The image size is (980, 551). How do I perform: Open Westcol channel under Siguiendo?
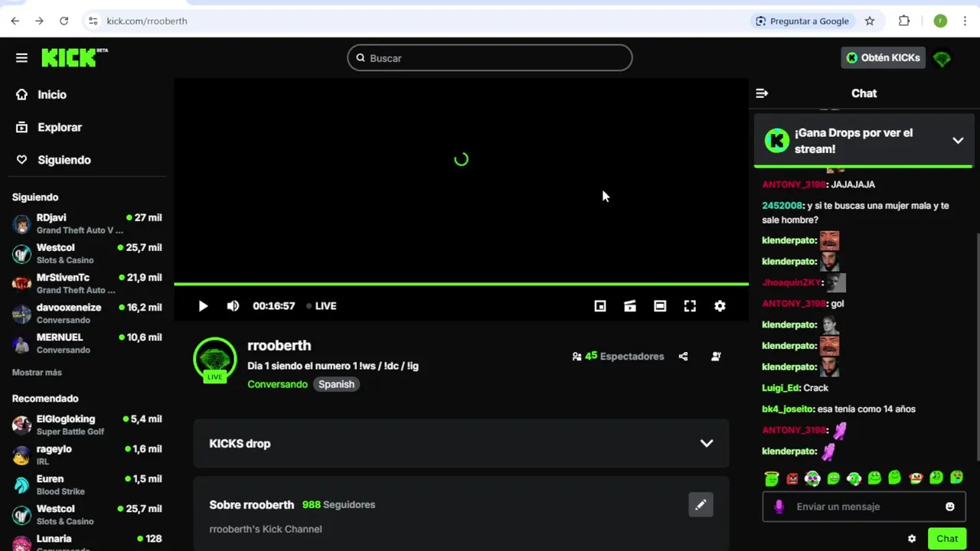[x=87, y=253]
